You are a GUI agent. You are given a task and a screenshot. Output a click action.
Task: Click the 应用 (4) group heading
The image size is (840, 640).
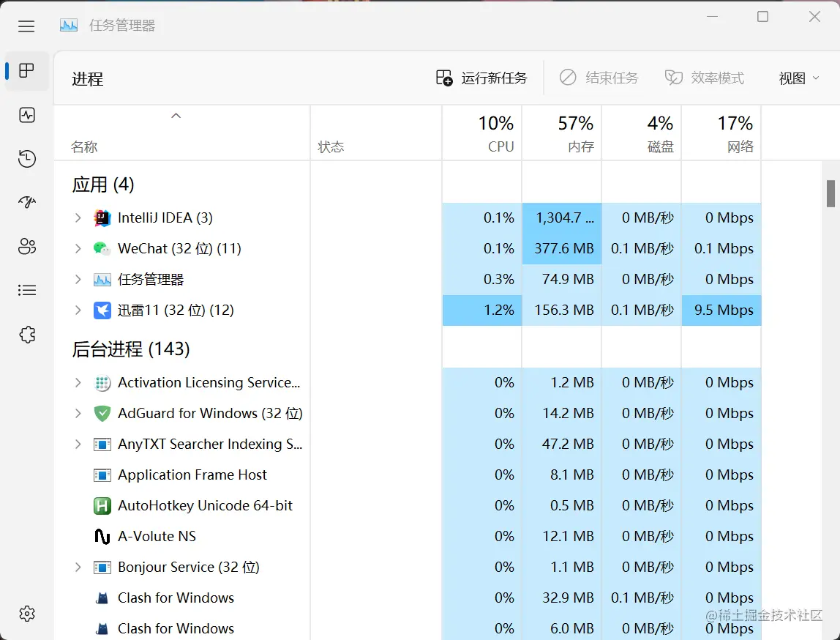point(103,185)
